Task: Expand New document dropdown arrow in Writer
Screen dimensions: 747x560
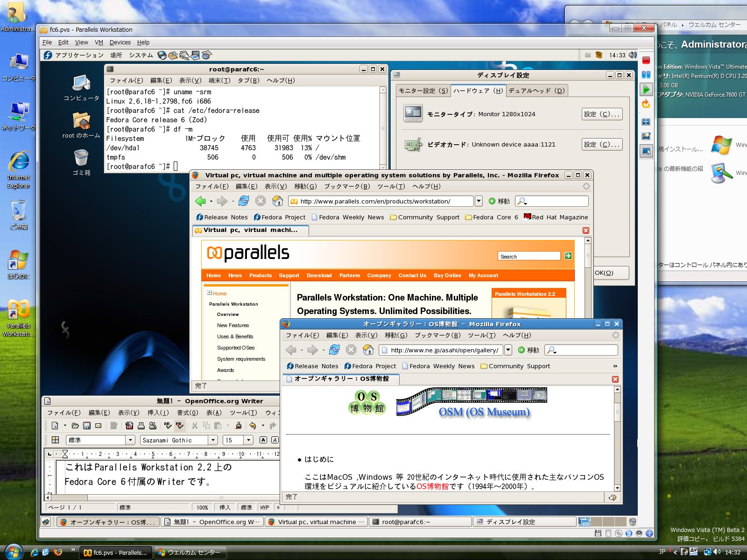Action: (x=65, y=426)
